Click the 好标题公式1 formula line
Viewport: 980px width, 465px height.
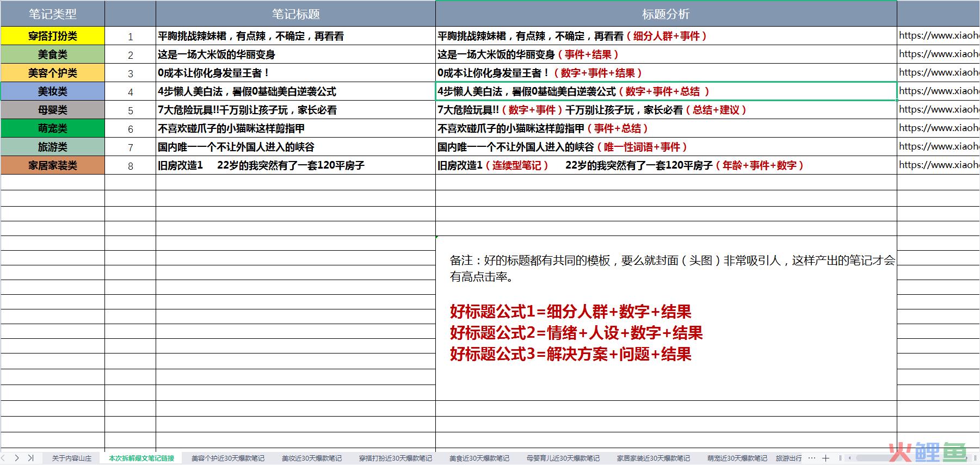coord(570,312)
